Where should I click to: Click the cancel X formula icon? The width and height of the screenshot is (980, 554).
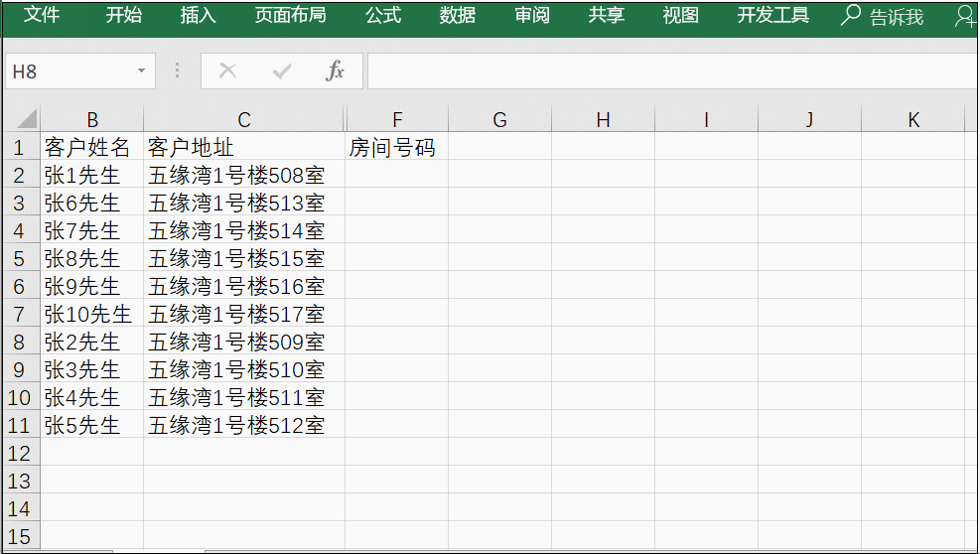pos(227,71)
